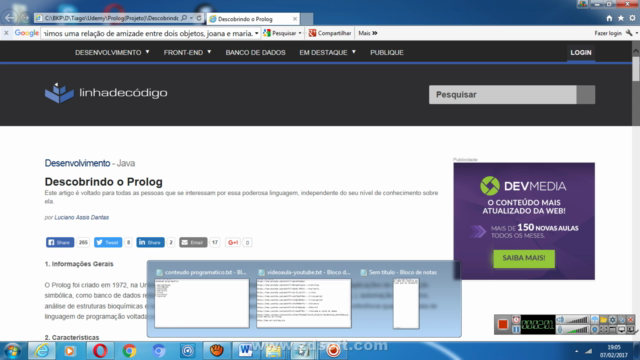Open the Desenvolvimento category link
Image resolution: width=640 pixels, height=360 pixels.
click(77, 163)
